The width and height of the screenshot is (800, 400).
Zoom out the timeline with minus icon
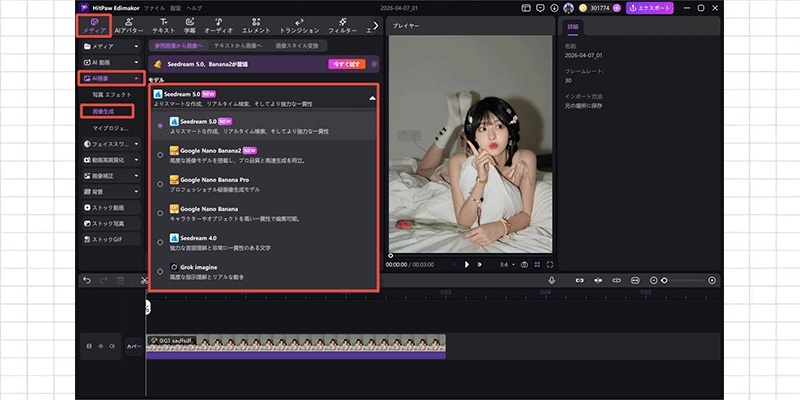tap(654, 280)
